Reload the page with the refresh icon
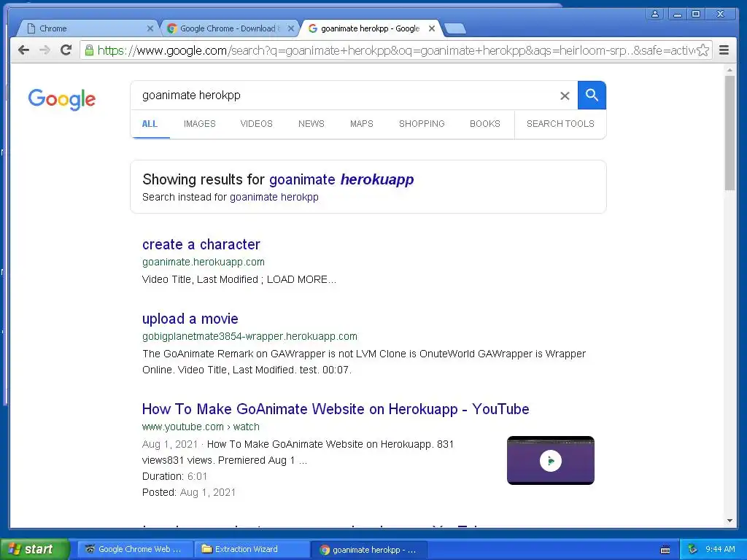747x560 pixels. tap(66, 50)
